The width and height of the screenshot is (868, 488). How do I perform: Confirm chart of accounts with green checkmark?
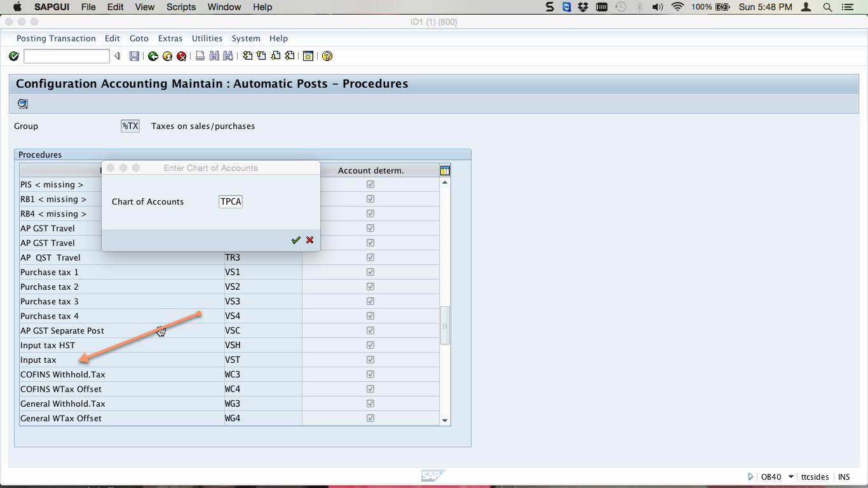295,240
